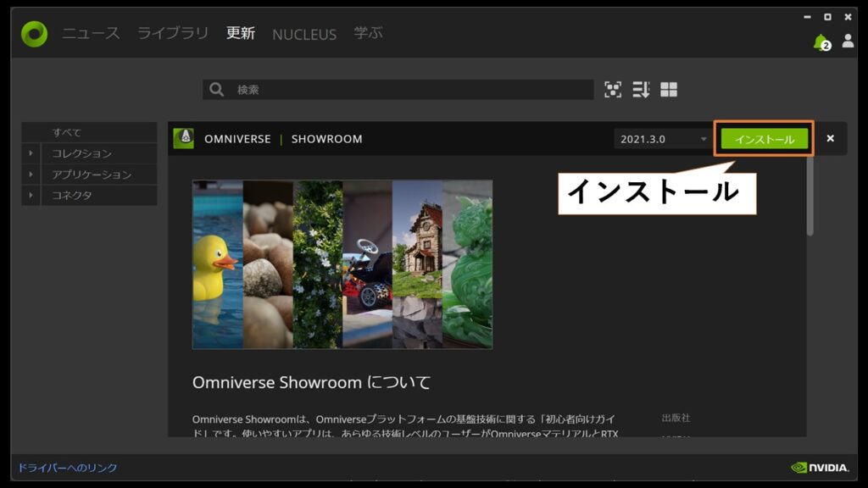Click the green Omniverse launcher logo

pyautogui.click(x=34, y=34)
